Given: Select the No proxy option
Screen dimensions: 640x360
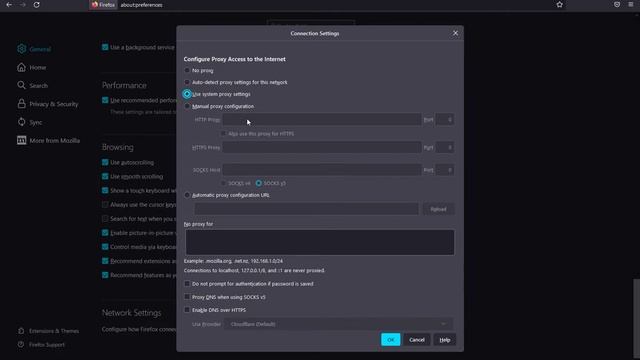Looking at the screenshot, I should coord(187,70).
